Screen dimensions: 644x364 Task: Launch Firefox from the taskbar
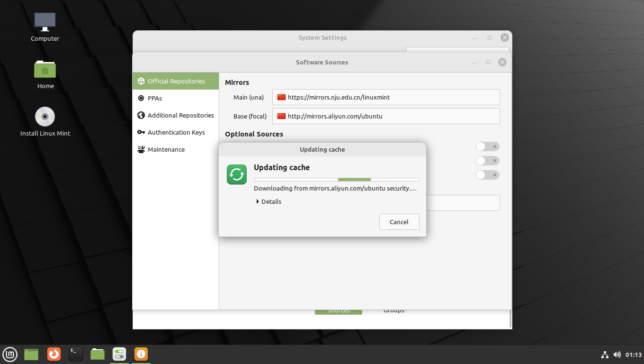[54, 354]
